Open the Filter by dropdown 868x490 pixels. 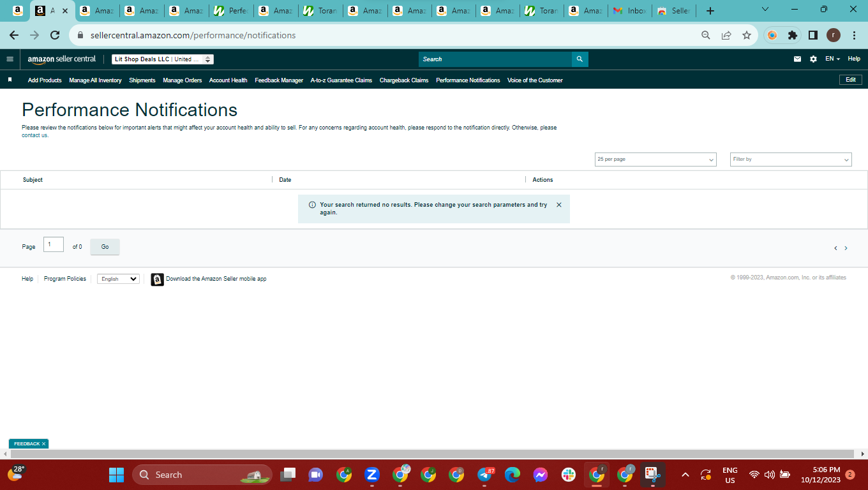click(791, 160)
